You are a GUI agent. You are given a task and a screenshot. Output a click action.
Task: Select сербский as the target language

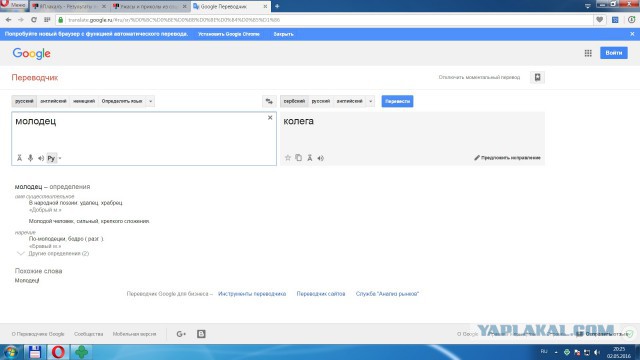click(x=294, y=101)
